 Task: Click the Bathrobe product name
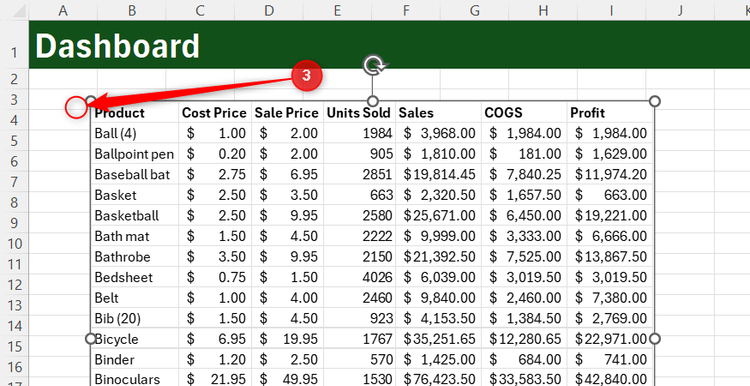[122, 257]
